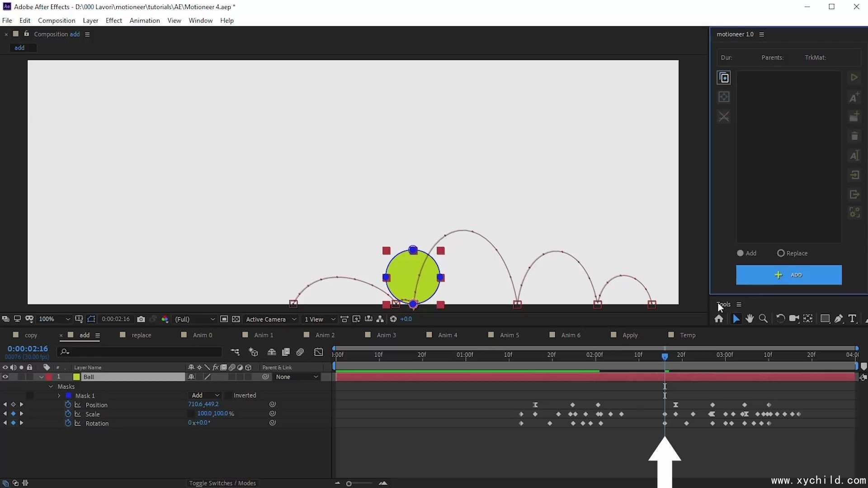Select the Add radio button in motioneer
Screen dimensions: 868x488
click(740, 253)
